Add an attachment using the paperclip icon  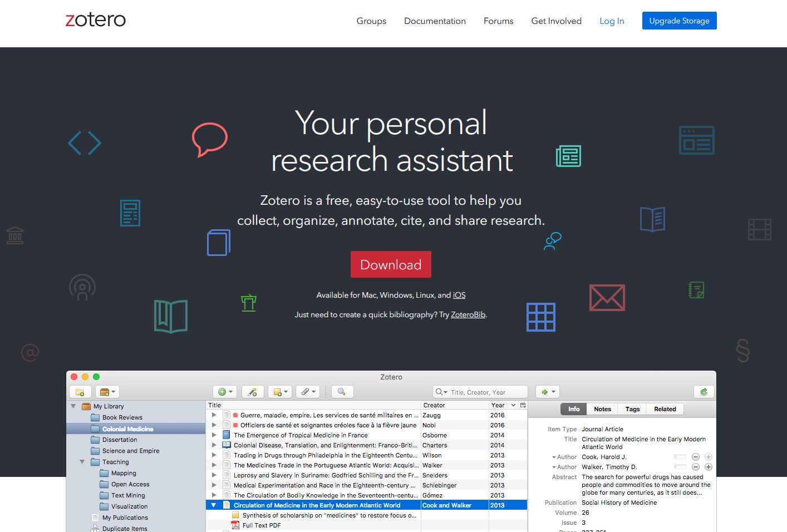tap(305, 391)
